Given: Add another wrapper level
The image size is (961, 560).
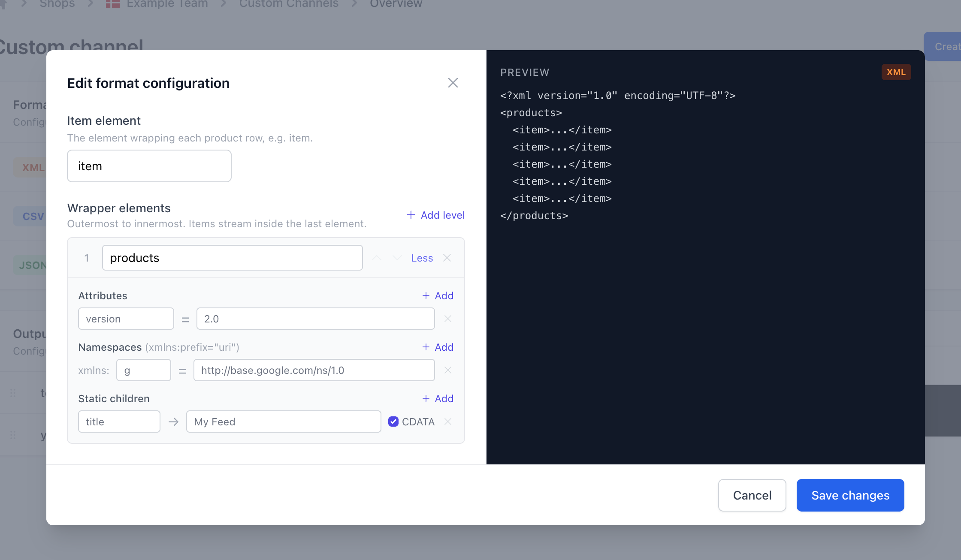Looking at the screenshot, I should coord(435,215).
